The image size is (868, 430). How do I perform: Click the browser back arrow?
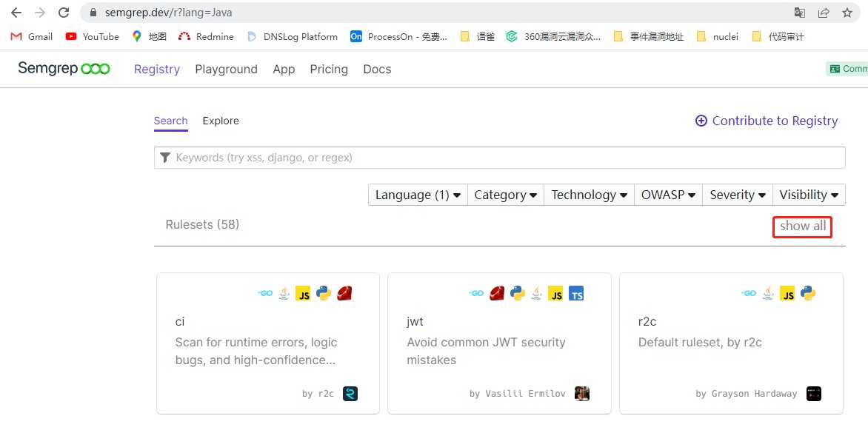pyautogui.click(x=16, y=12)
